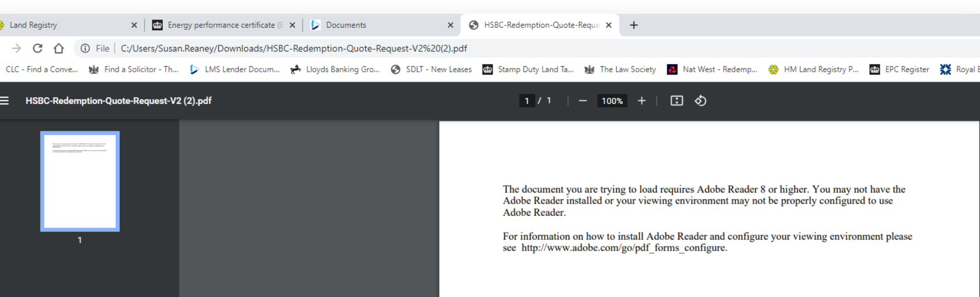Toggle the PDF sidebar menu

click(4, 100)
